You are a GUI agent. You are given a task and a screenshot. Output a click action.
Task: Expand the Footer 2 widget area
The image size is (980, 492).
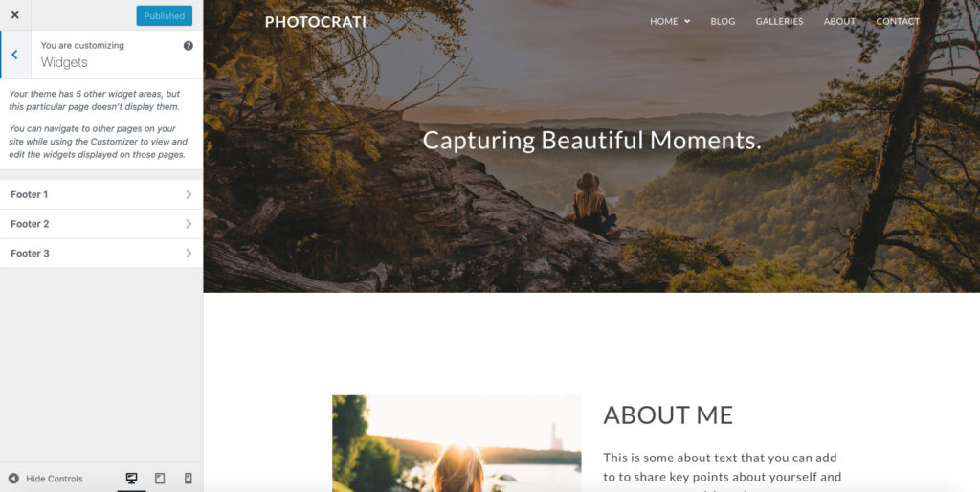pos(101,224)
